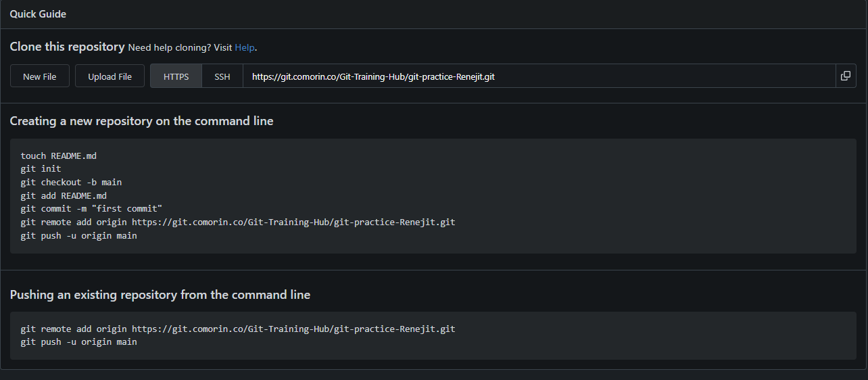Click remote add origin line in new-repository block
Image resolution: width=868 pixels, height=380 pixels.
pos(237,222)
